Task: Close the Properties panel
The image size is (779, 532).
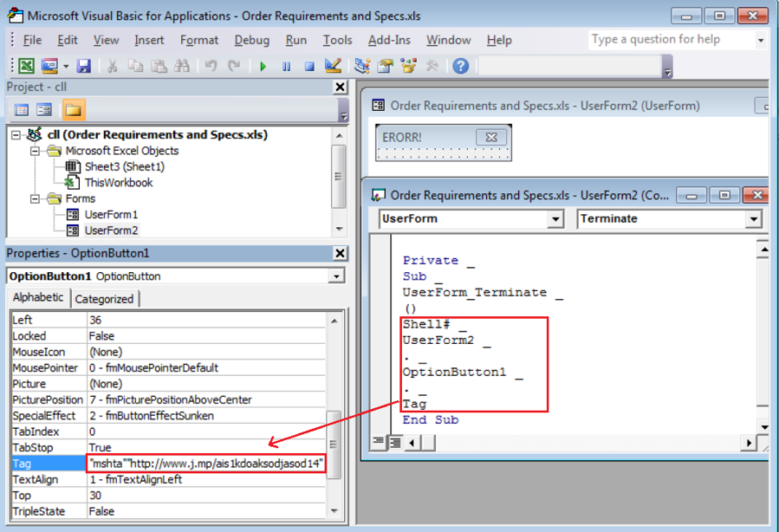Action: pos(340,253)
